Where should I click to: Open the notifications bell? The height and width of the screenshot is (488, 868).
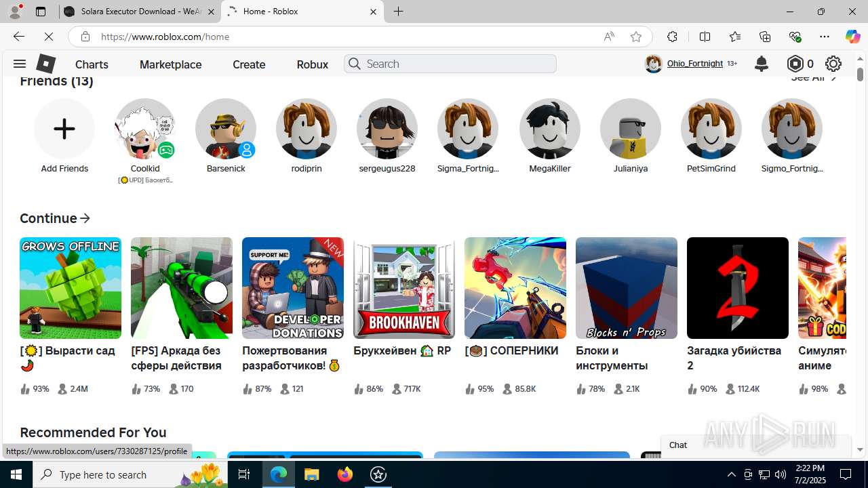click(x=762, y=64)
